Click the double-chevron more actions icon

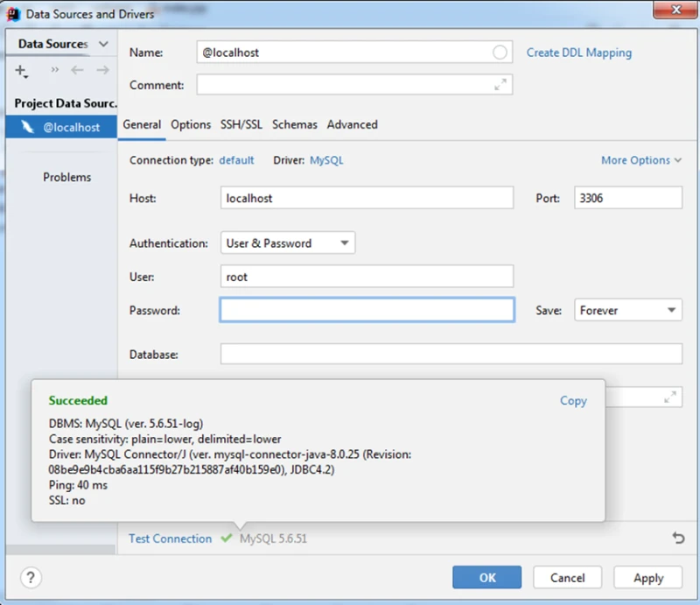[55, 71]
